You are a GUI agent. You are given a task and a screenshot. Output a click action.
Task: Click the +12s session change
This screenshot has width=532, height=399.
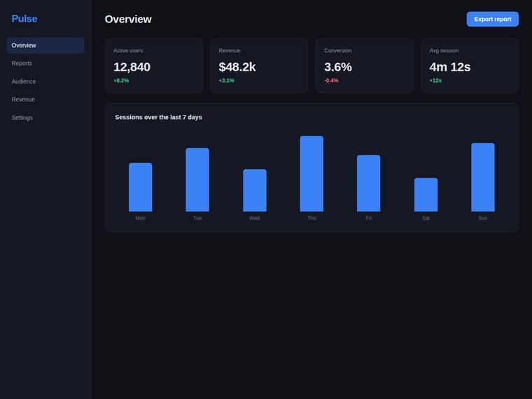coord(435,80)
